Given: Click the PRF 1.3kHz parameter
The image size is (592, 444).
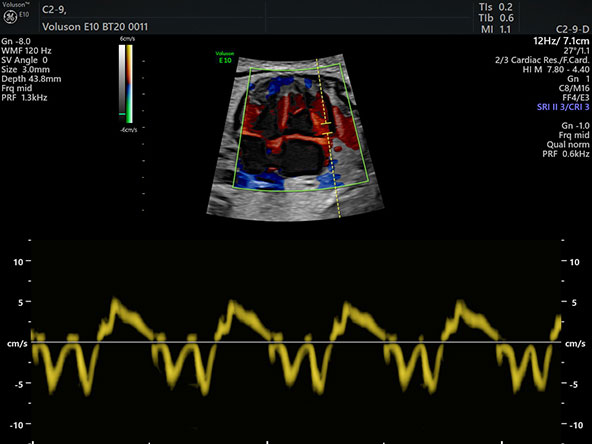Looking at the screenshot, I should 24,98.
